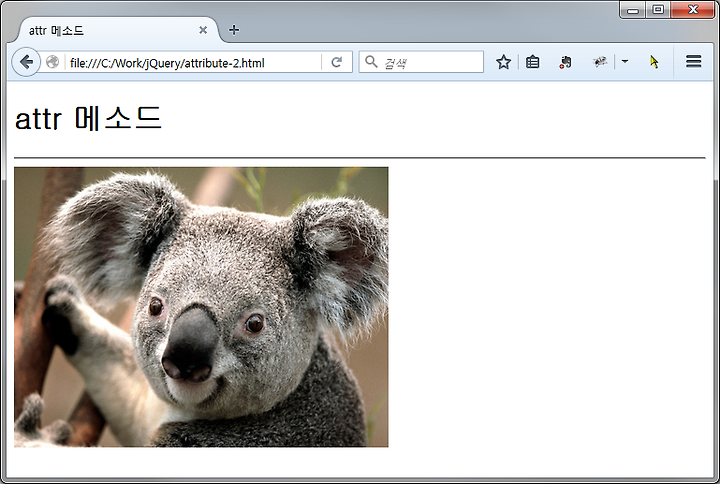This screenshot has width=720, height=484.
Task: Select the 'attr 메소드' tab
Action: click(117, 30)
